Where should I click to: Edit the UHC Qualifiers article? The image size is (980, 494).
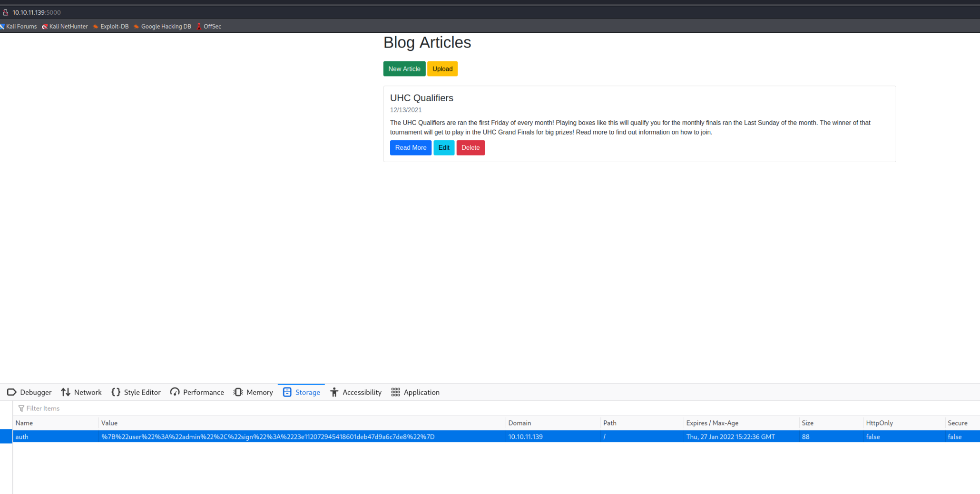[444, 148]
